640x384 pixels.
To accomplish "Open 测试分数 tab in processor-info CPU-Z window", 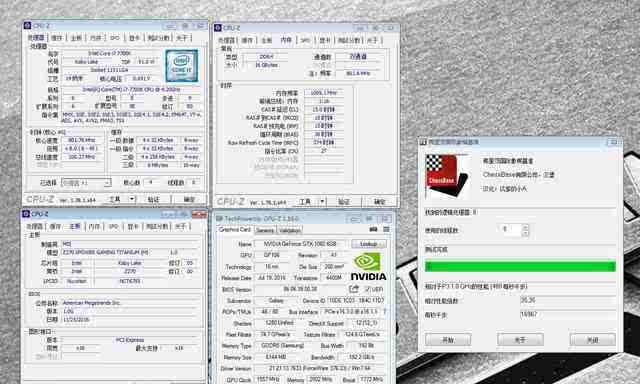I will pos(158,38).
